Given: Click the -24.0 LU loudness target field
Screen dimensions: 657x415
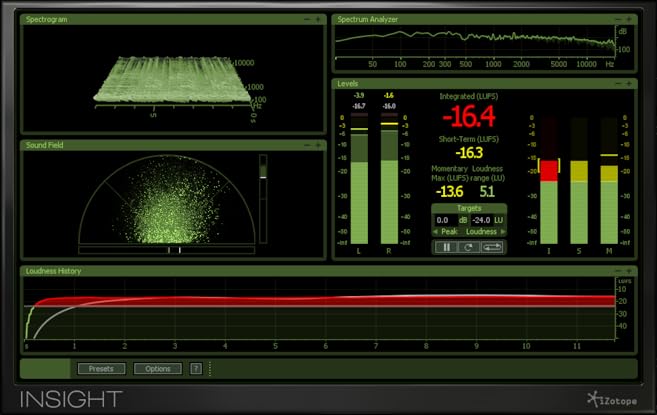Looking at the screenshot, I should (481, 220).
